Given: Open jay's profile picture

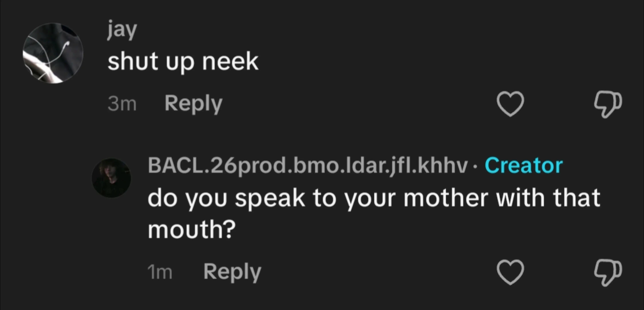Looking at the screenshot, I should coord(53,53).
